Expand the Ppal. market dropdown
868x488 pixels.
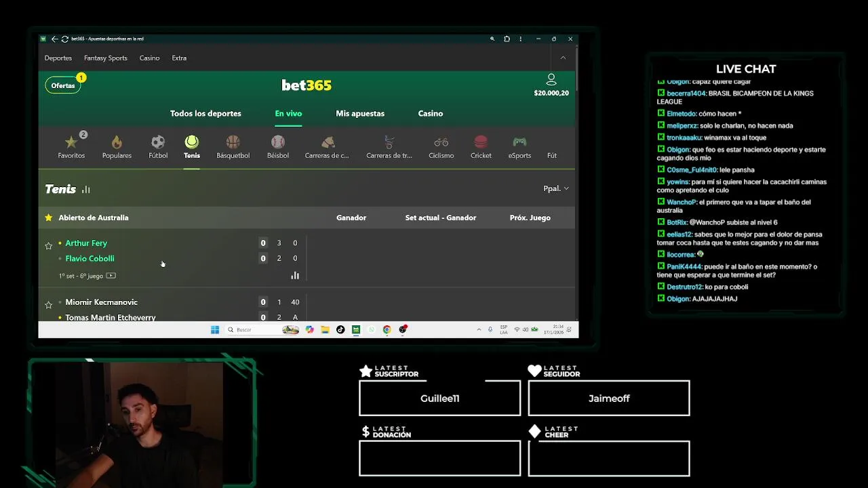click(556, 188)
